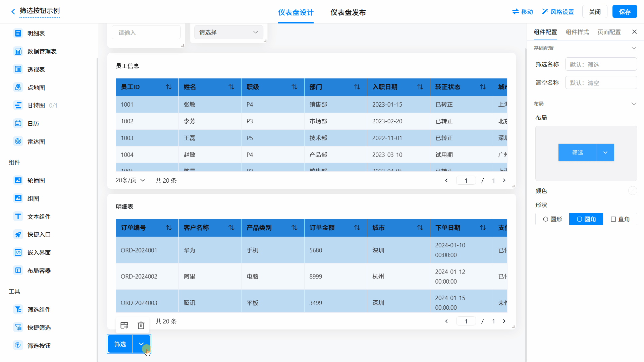Image resolution: width=644 pixels, height=362 pixels.
Task: Click the dashboard title 筛选按钮示例
Action: pyautogui.click(x=40, y=11)
